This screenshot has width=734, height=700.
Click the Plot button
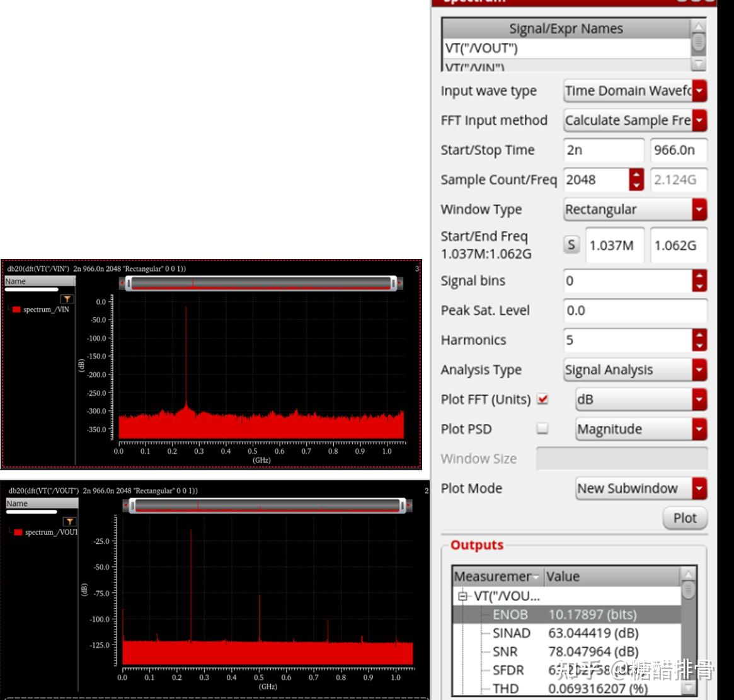coord(685,518)
